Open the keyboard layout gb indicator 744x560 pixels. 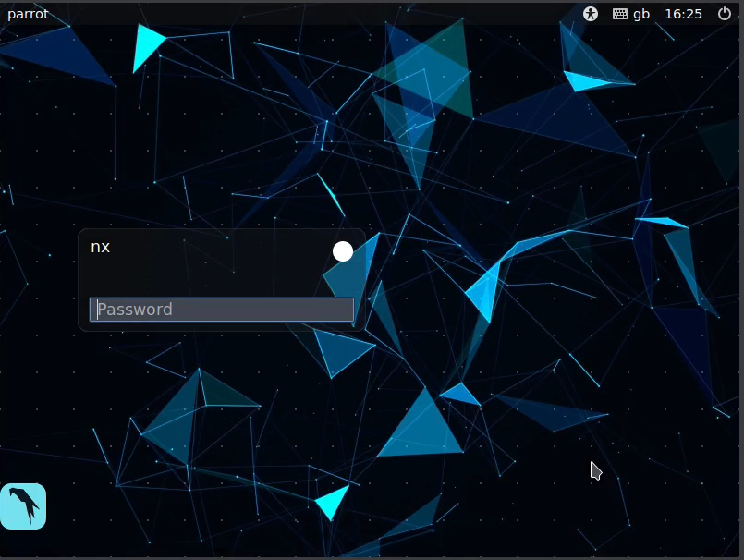coord(630,14)
